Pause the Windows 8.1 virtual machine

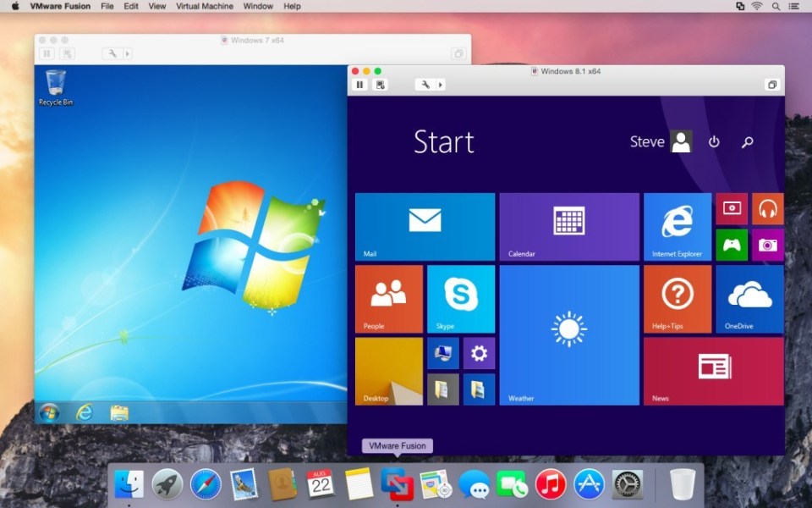(x=359, y=85)
